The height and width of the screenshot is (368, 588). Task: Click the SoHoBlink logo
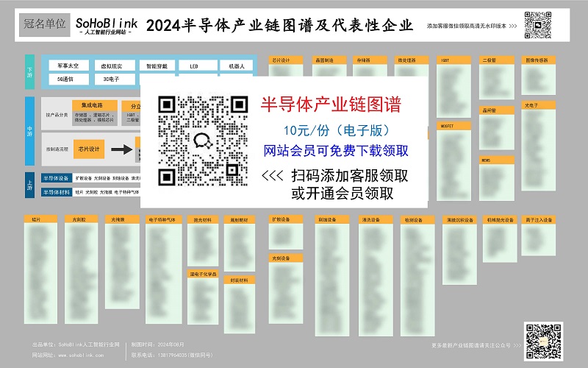[x=107, y=26]
